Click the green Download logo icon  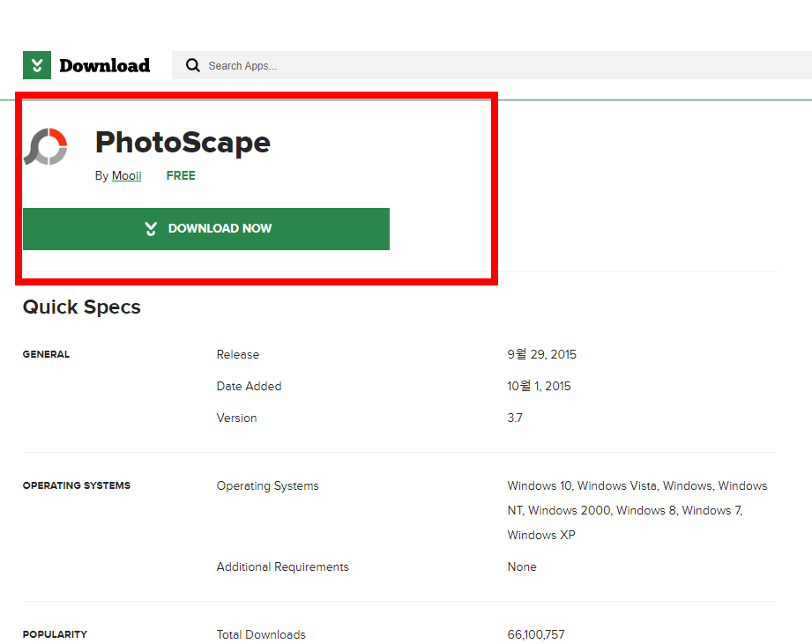[x=37, y=65]
